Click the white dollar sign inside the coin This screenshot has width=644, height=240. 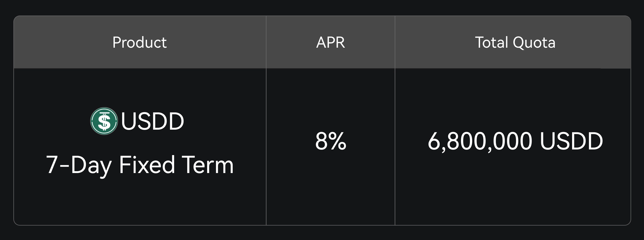(x=104, y=122)
